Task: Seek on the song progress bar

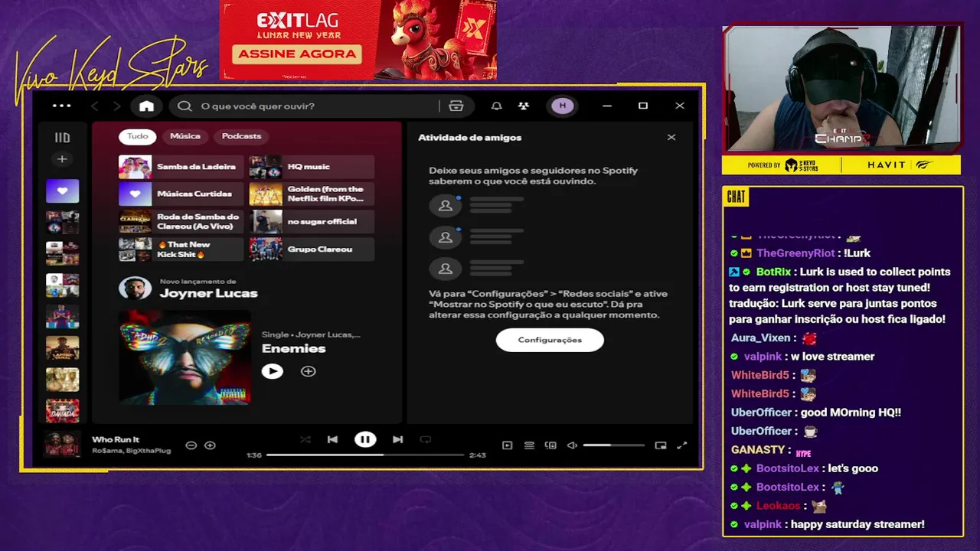Action: point(365,455)
